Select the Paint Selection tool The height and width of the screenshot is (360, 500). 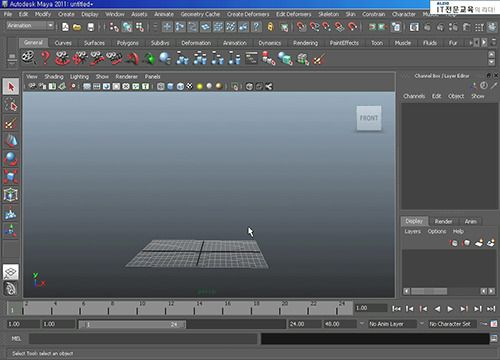click(x=11, y=123)
